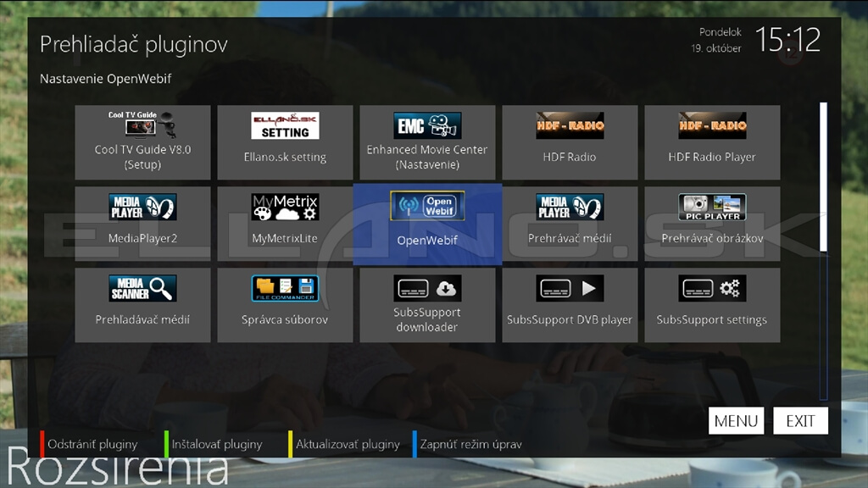This screenshot has width=868, height=488.
Task: Select the highlighted OpenWebif icon
Action: pyautogui.click(x=427, y=206)
